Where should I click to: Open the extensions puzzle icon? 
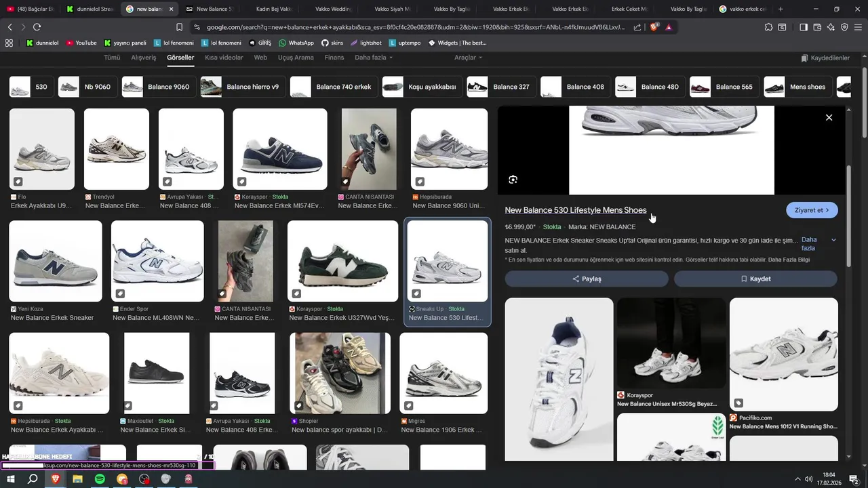768,27
